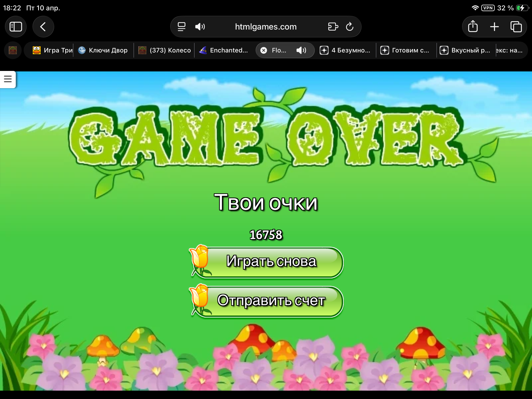Expand the hamburger game menu
Viewport: 532px width, 399px height.
click(x=8, y=79)
